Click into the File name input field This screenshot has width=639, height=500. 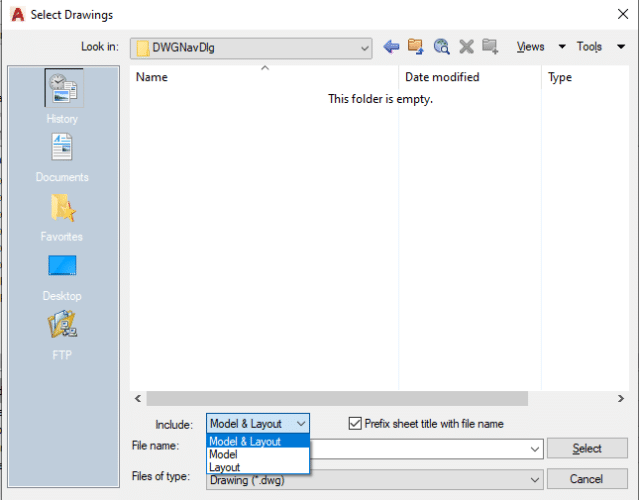tap(418, 449)
